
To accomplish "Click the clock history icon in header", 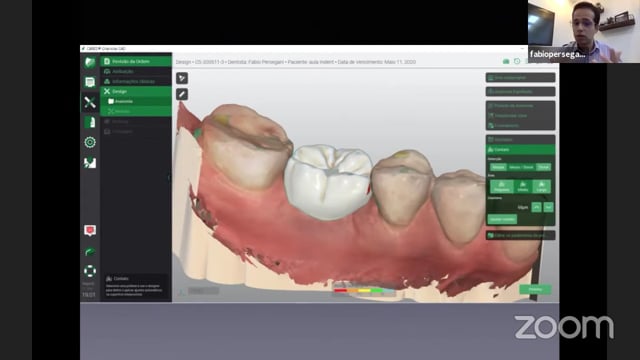I will 517,61.
